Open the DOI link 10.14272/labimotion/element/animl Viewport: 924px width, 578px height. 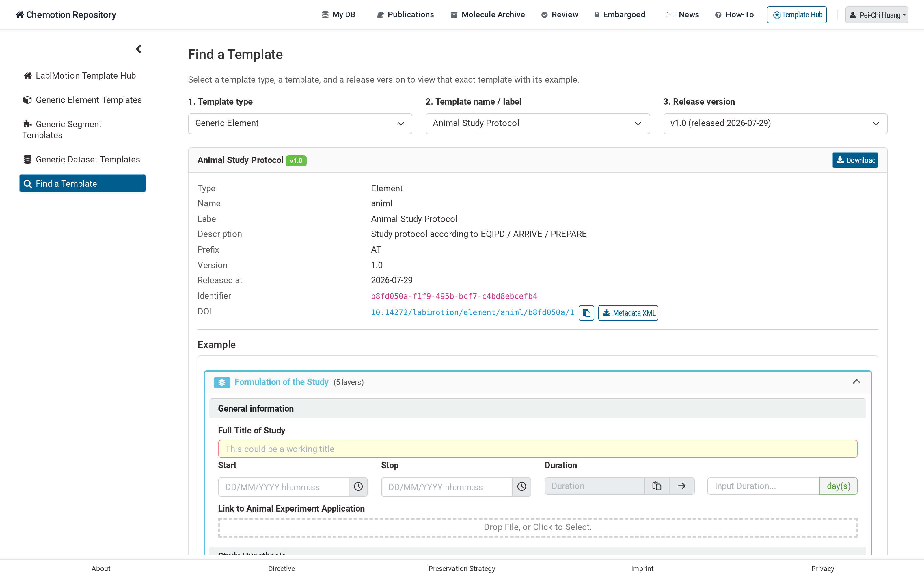click(x=472, y=312)
